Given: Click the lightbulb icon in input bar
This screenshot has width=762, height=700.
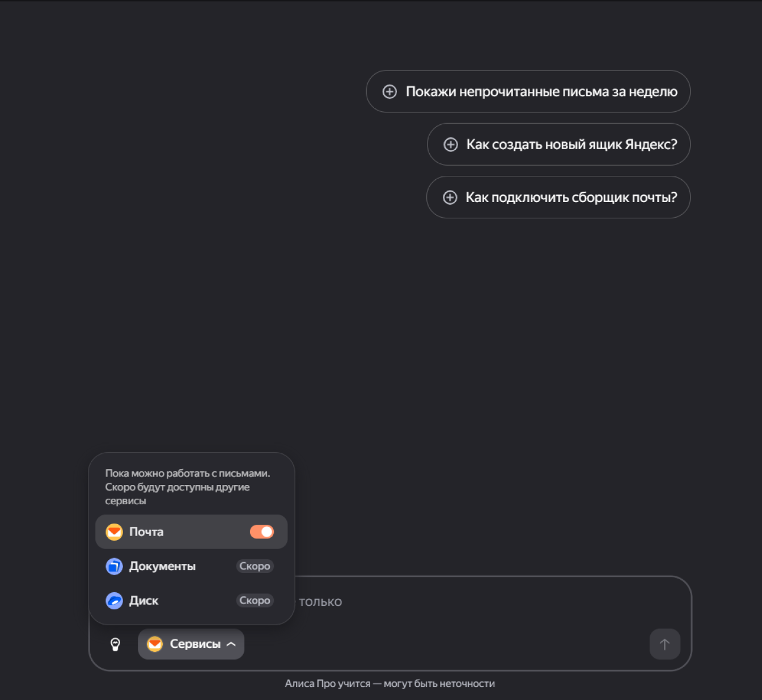Looking at the screenshot, I should (115, 644).
